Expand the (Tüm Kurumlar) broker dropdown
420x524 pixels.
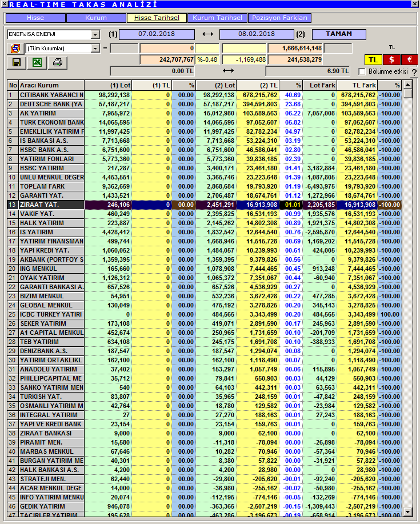click(95, 49)
